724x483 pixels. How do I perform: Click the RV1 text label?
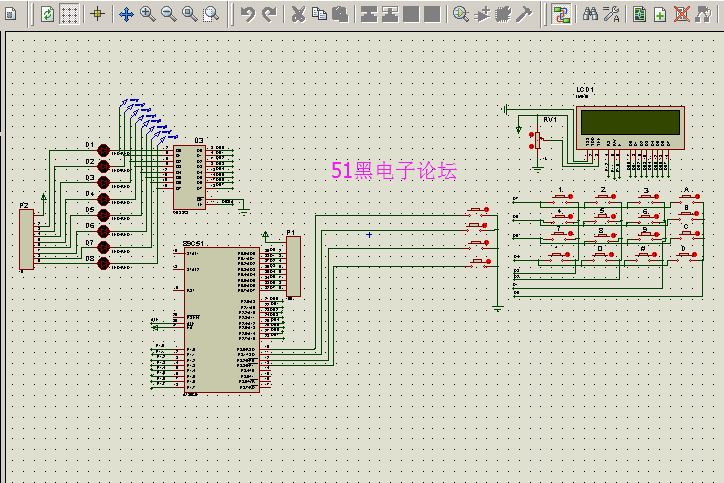(x=550, y=120)
